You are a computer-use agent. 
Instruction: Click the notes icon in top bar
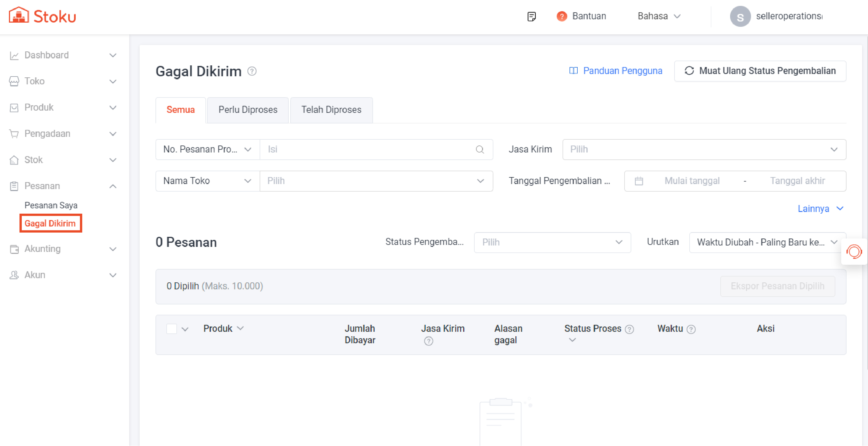coord(531,16)
